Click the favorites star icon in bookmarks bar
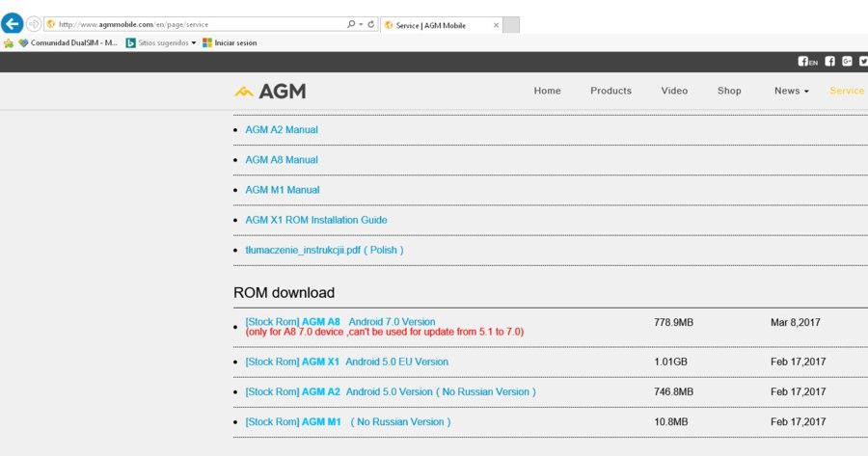This screenshot has width=868, height=456. (9, 43)
